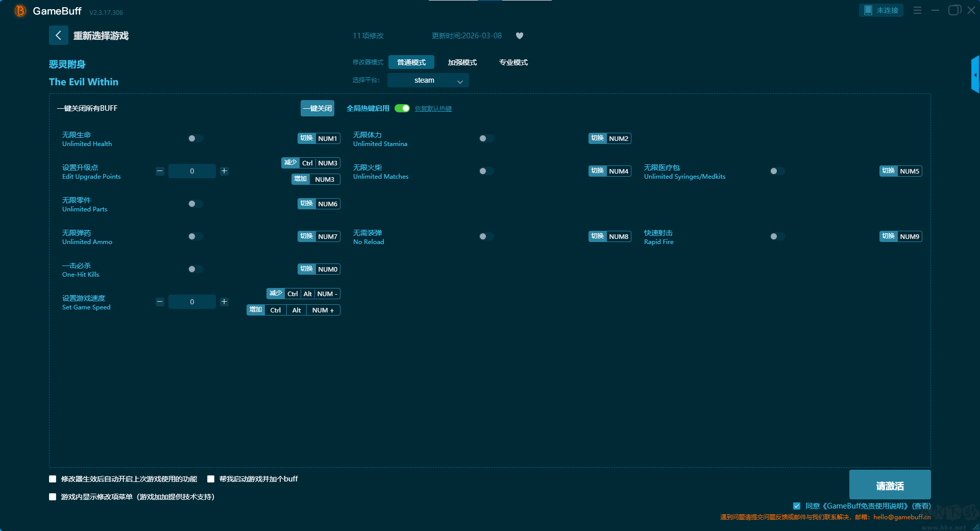Click the back arrow beside 重新选择游戏

[58, 35]
